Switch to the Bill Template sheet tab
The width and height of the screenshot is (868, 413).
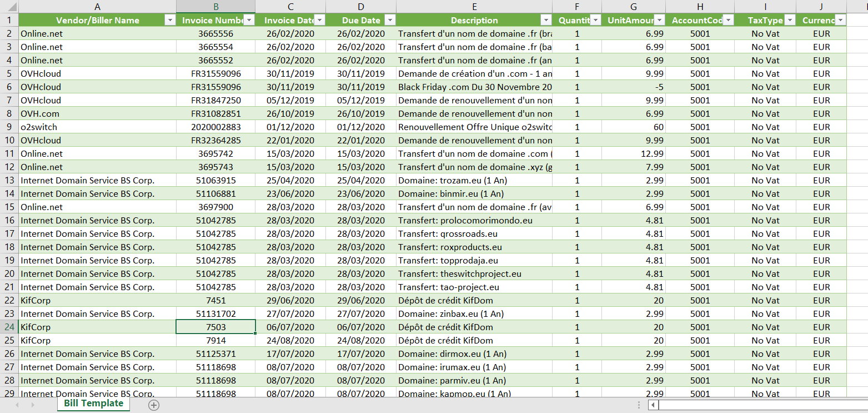coord(93,404)
